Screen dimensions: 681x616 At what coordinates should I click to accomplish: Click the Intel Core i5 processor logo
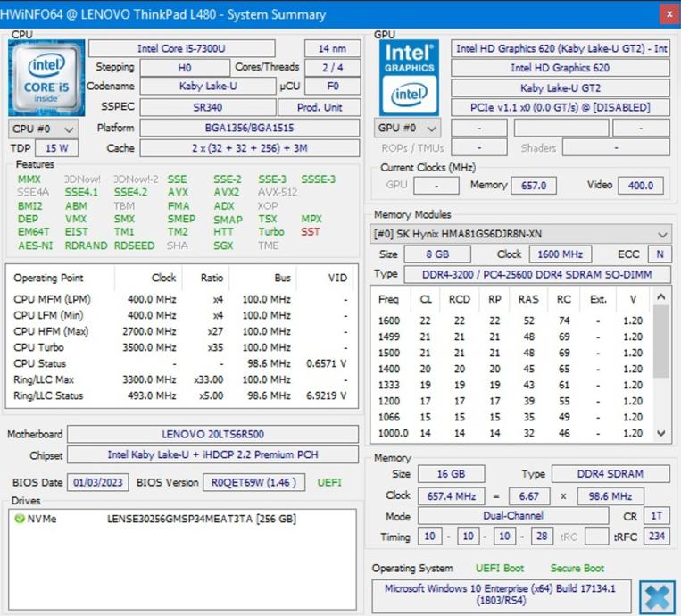[x=46, y=77]
